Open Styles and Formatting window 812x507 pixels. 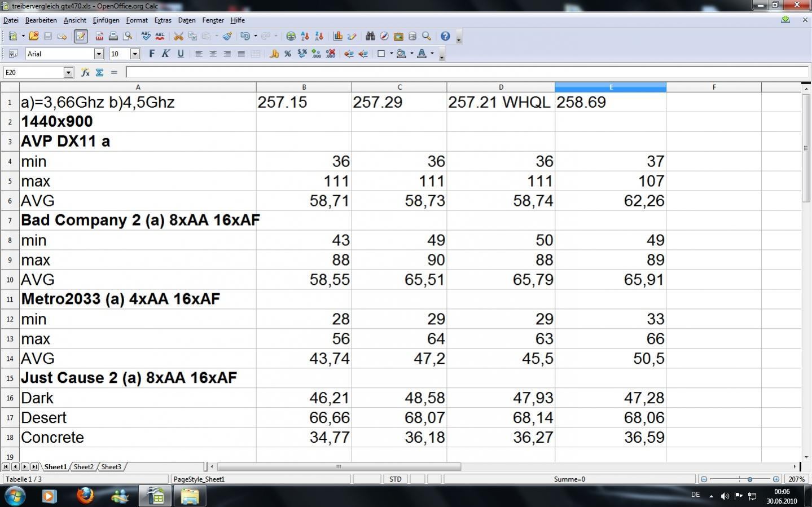[13, 54]
